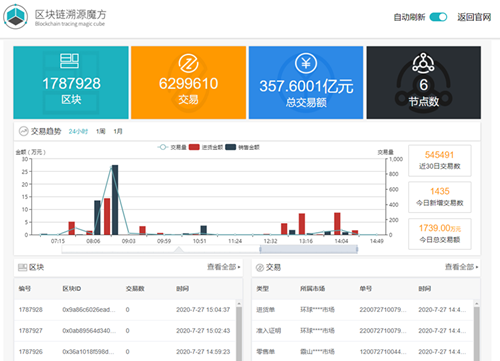The height and width of the screenshot is (361, 500).
Task: Click the 357.6001亿元 total amount
Action: [306, 86]
